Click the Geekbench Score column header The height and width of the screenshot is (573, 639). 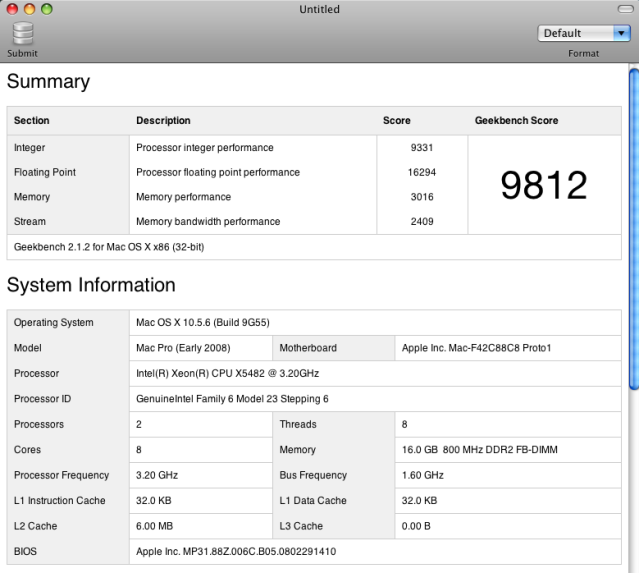(516, 121)
